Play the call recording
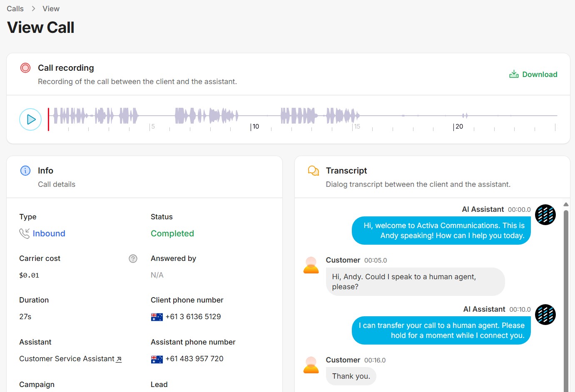The image size is (575, 392). (x=30, y=119)
